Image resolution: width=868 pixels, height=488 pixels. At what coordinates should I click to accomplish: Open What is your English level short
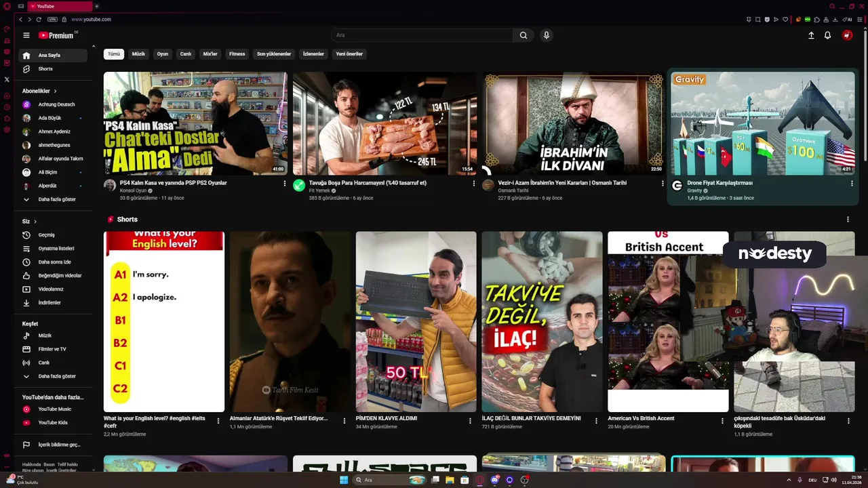click(x=164, y=322)
